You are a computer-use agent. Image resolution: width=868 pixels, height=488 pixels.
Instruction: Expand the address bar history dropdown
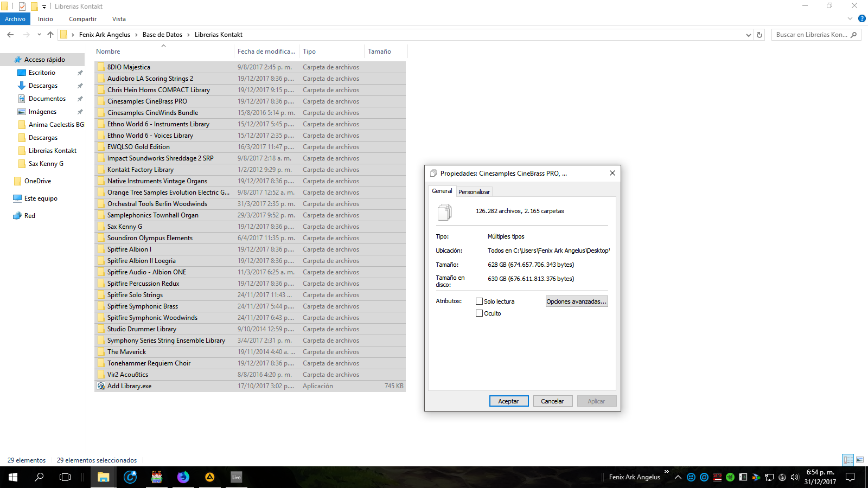pos(749,35)
